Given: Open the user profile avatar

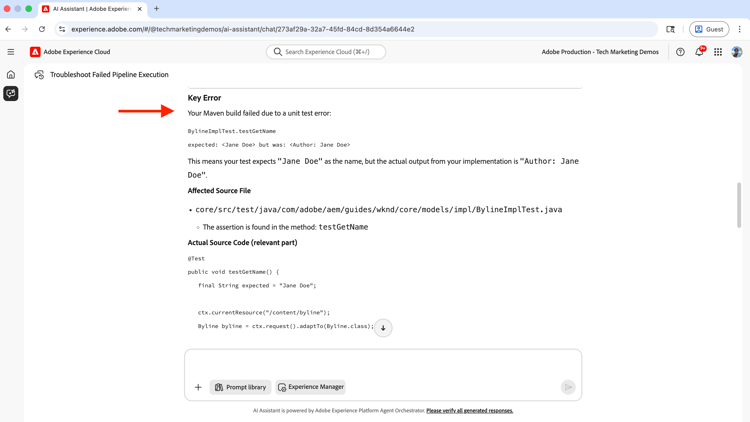Looking at the screenshot, I should click(x=737, y=52).
